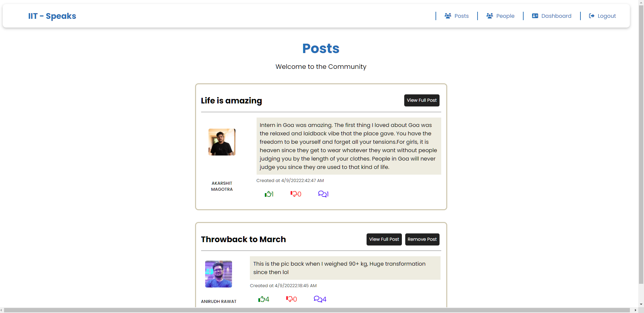Like the 'Throwback to March' post
Viewport: 644px width, 313px height.
(262, 299)
